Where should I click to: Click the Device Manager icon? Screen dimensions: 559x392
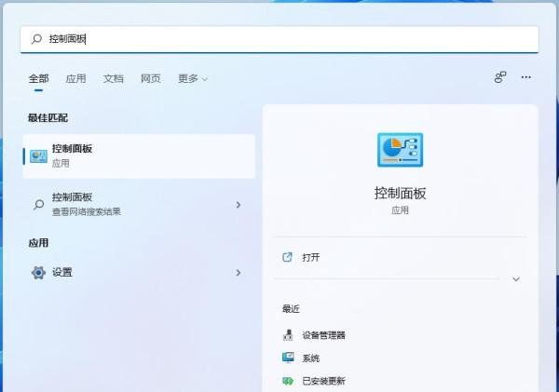(288, 335)
